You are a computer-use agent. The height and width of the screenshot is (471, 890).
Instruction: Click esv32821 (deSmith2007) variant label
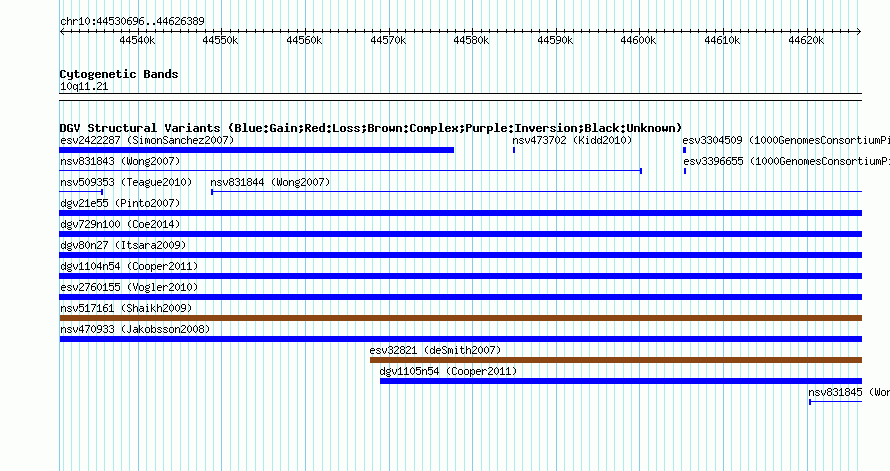[435, 350]
